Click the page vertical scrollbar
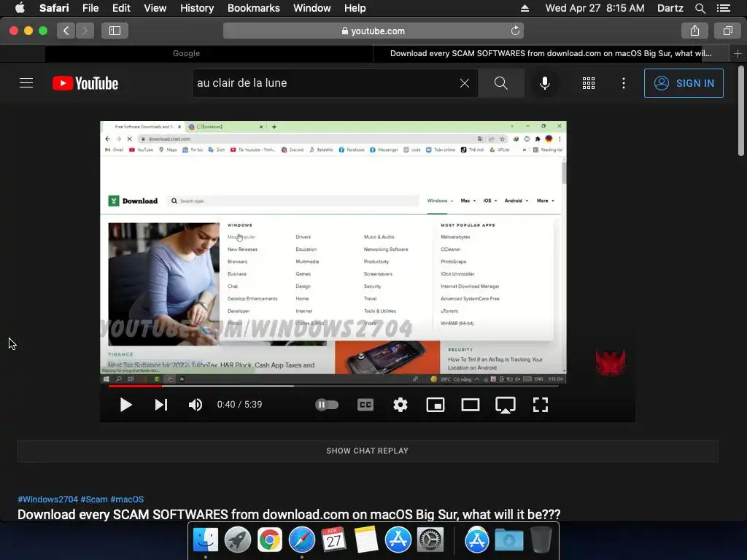 pos(741,111)
